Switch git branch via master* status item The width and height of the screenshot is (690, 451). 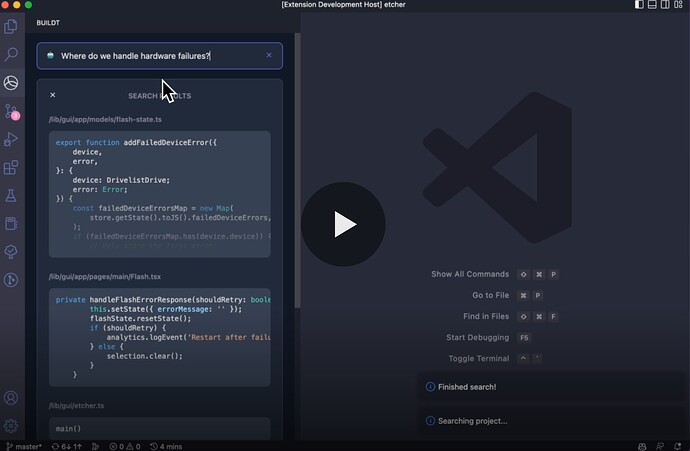pyautogui.click(x=24, y=446)
